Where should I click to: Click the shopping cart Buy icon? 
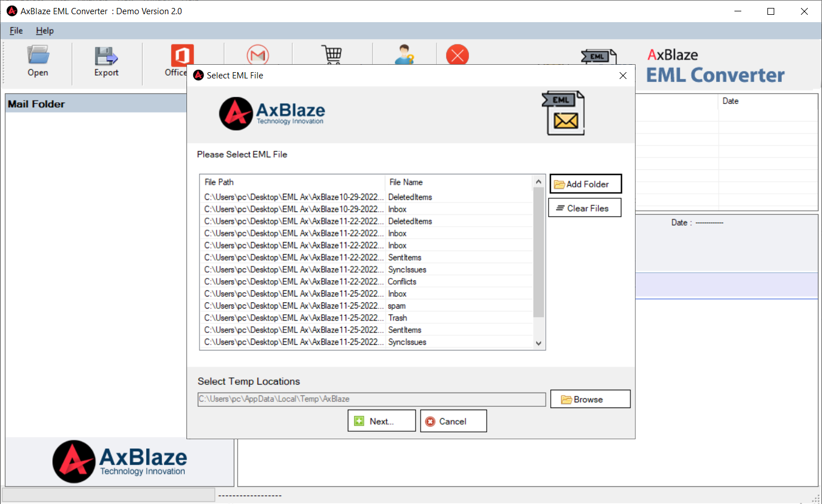(x=333, y=55)
